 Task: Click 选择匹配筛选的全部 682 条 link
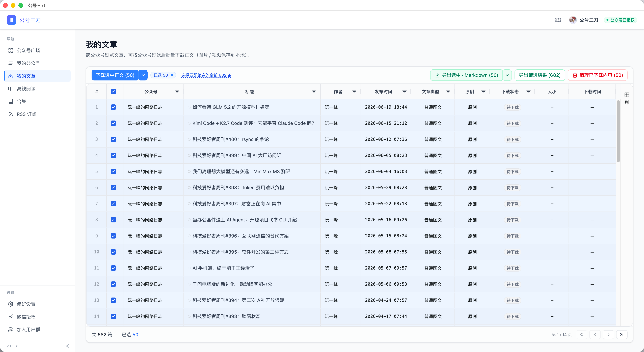click(x=206, y=75)
